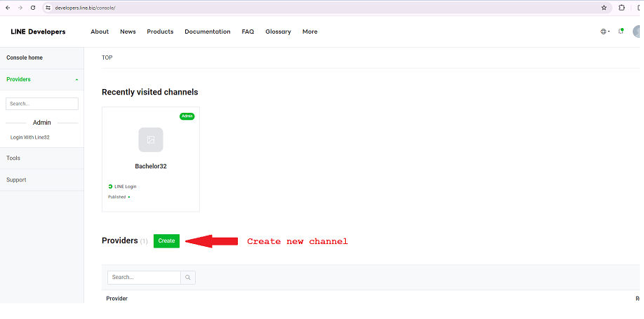
Task: Open the browser extensions puzzle icon
Action: pos(622,8)
